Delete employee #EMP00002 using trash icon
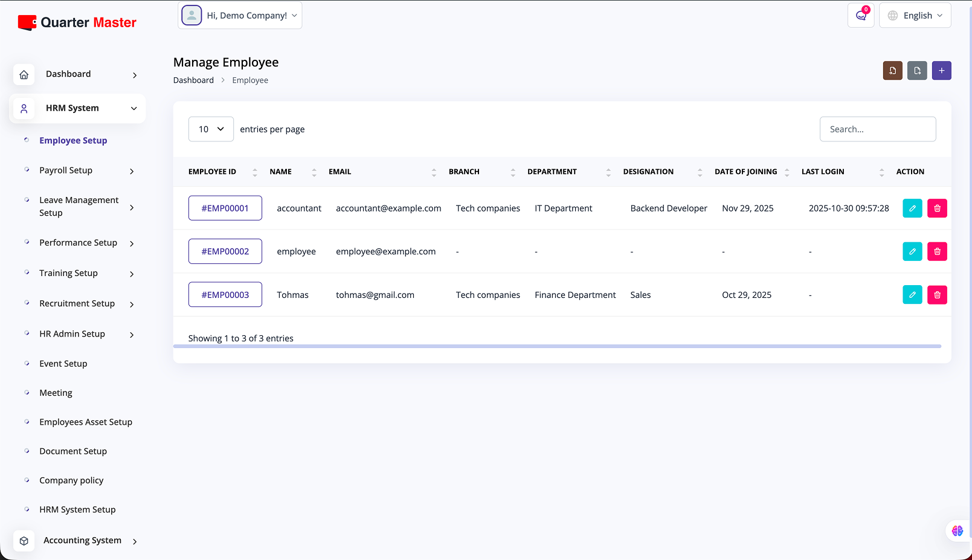The image size is (972, 560). 937,251
